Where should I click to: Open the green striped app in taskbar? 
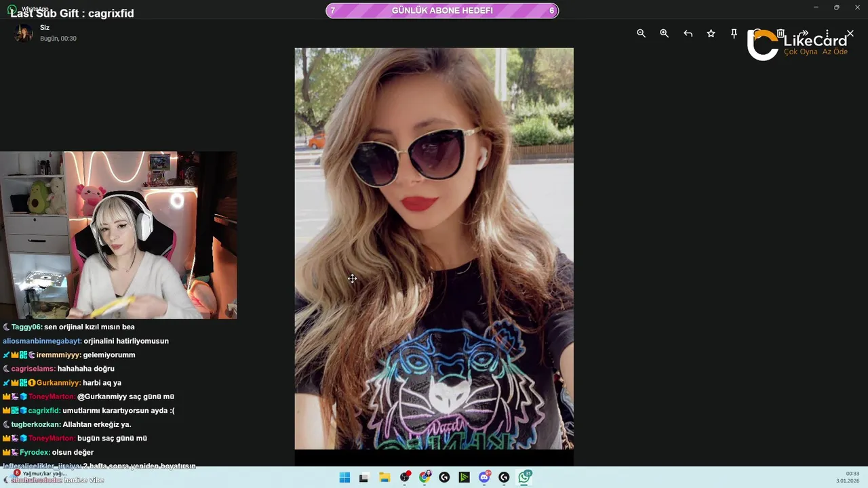(x=464, y=477)
